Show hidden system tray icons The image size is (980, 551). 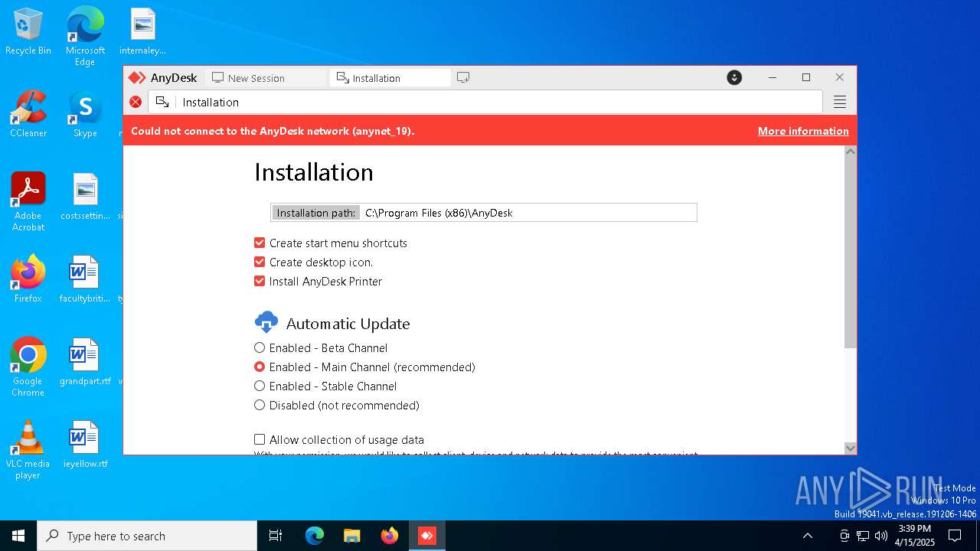(x=807, y=536)
